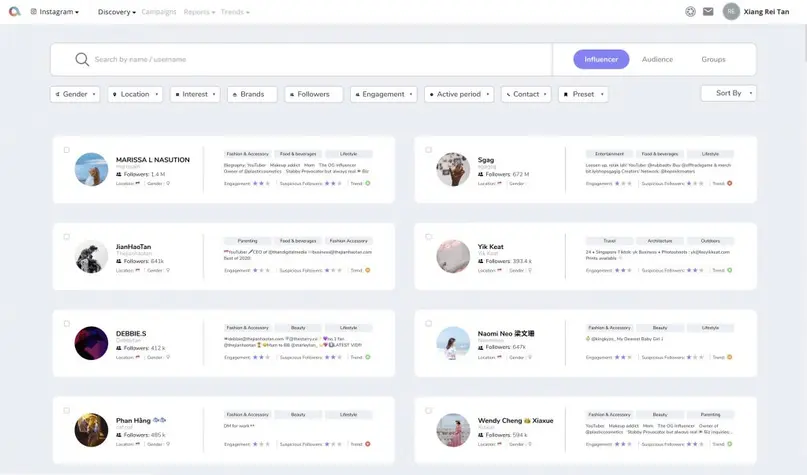
Task: Click the search magnifier icon
Action: (82, 60)
